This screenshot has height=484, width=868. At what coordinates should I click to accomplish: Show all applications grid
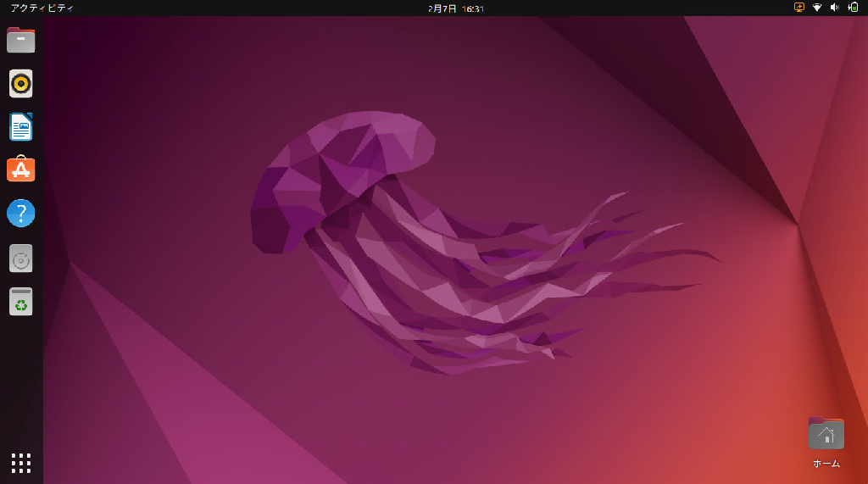[21, 463]
